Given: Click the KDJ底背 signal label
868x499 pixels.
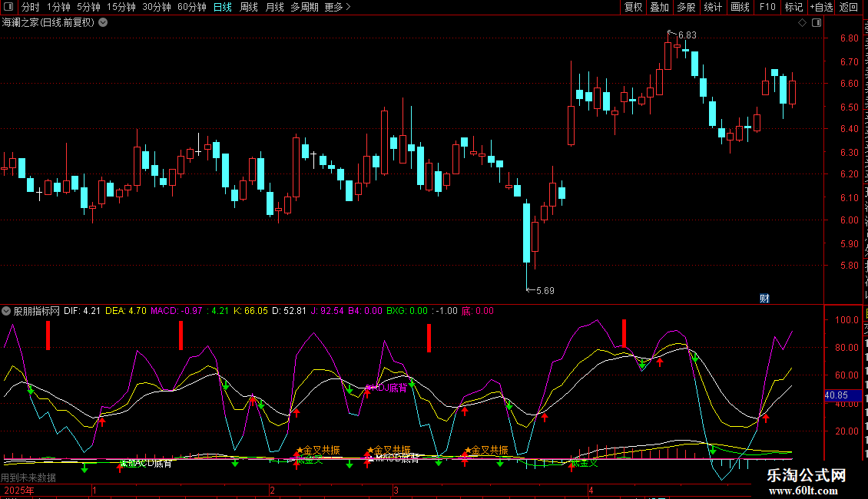Looking at the screenshot, I should pyautogui.click(x=389, y=388).
